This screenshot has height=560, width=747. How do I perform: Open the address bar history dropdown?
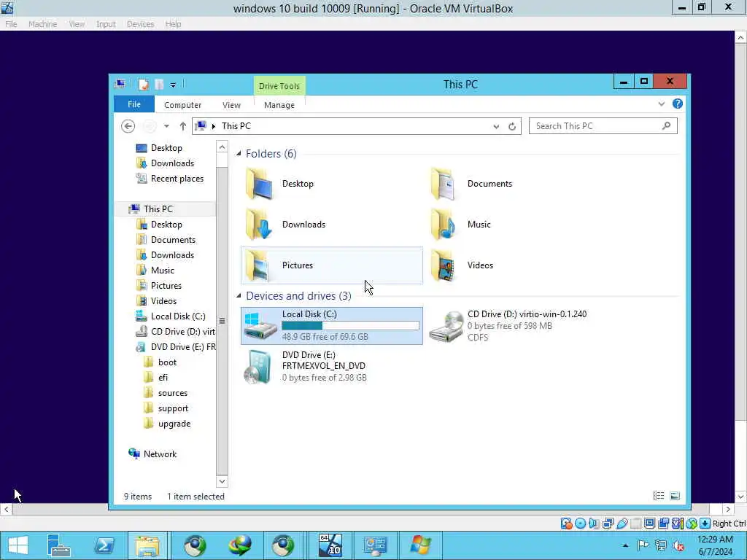coord(496,126)
